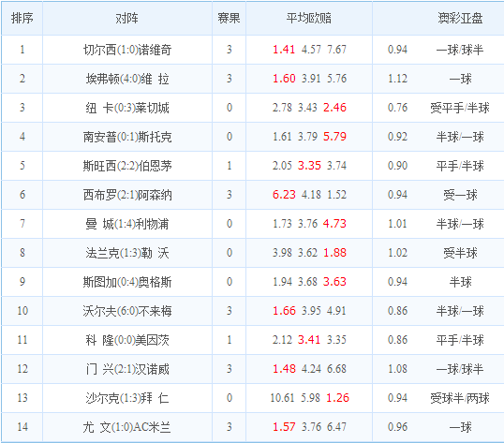This screenshot has width=504, height=443.
Task: Click red odds value 1.60
Action: tap(284, 79)
